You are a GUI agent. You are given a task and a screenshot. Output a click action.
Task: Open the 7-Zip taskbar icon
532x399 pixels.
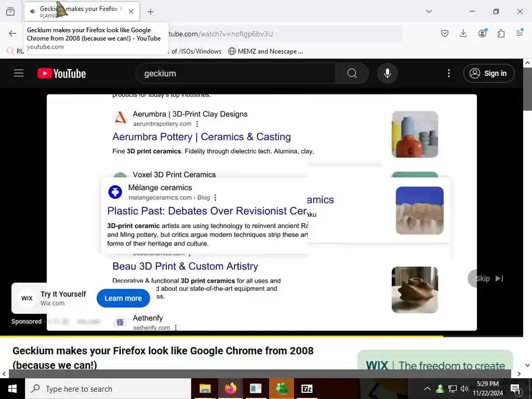307,389
